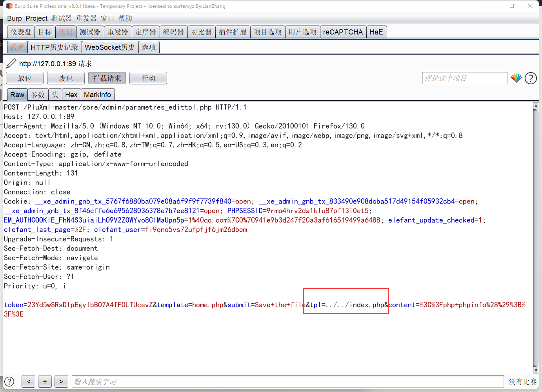This screenshot has width=542, height=392.
Task: Switch to the 头 headers view tab
Action: click(x=55, y=94)
